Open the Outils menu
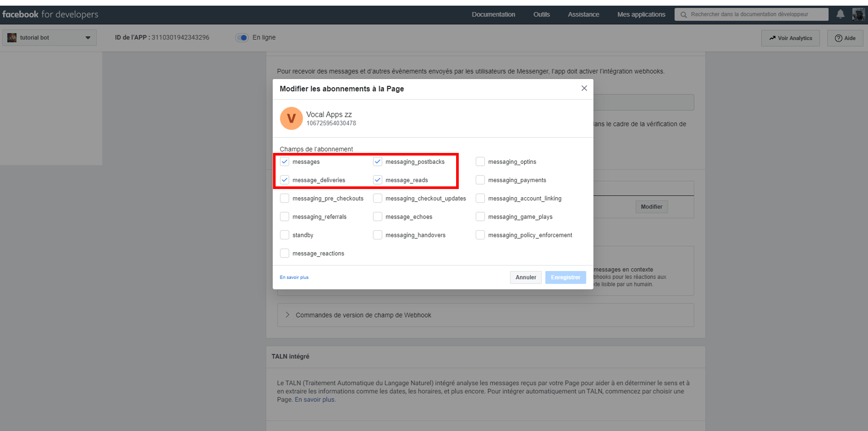The image size is (868, 431). (542, 14)
